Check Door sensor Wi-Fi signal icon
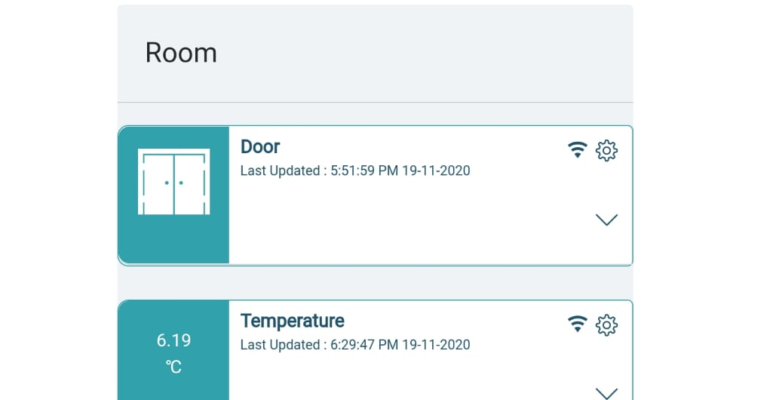This screenshot has height=400, width=770. click(578, 150)
